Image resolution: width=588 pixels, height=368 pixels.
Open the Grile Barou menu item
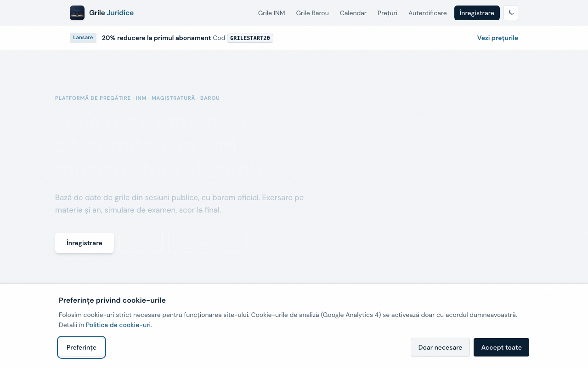312,13
